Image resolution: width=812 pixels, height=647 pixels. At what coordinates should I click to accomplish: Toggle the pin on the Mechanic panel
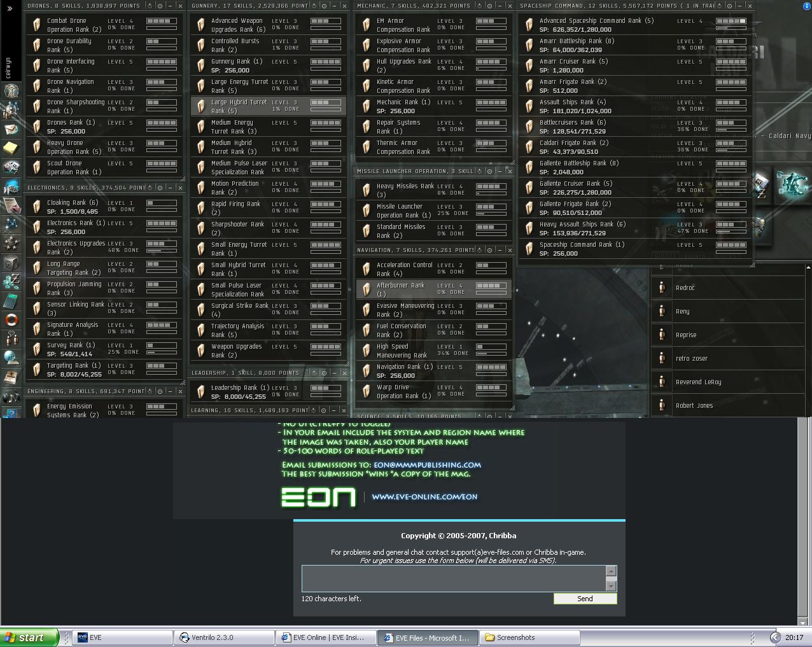click(x=479, y=5)
